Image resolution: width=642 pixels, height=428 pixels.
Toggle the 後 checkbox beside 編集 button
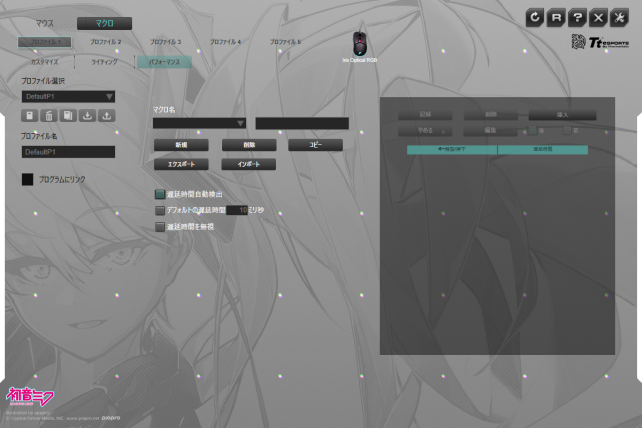point(532,131)
